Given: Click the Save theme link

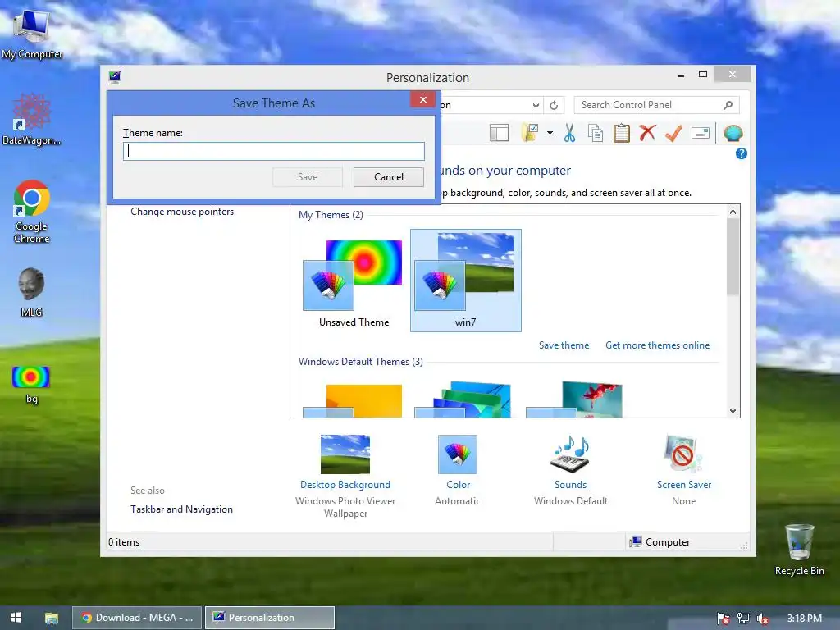Looking at the screenshot, I should coord(564,345).
